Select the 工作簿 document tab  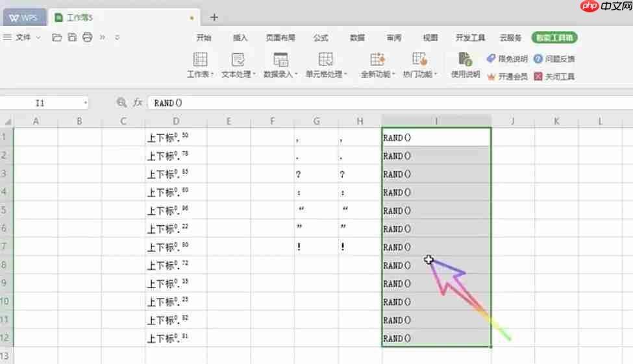tap(124, 18)
